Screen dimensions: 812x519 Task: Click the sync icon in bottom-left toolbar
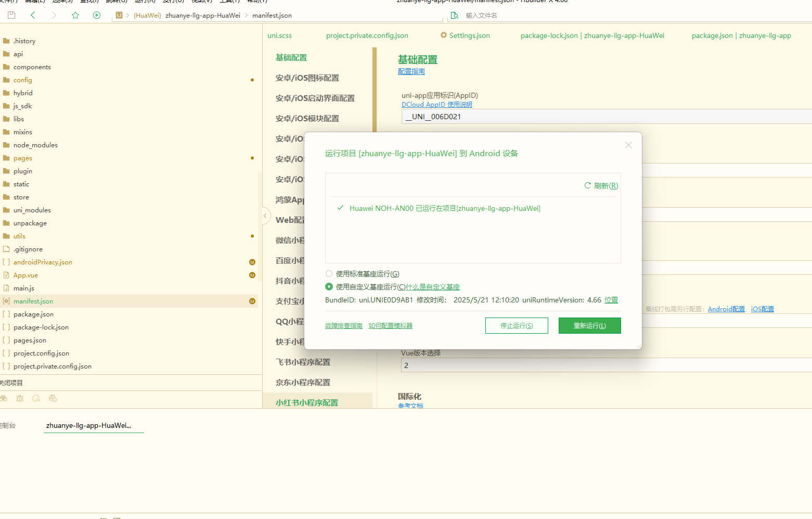36,398
